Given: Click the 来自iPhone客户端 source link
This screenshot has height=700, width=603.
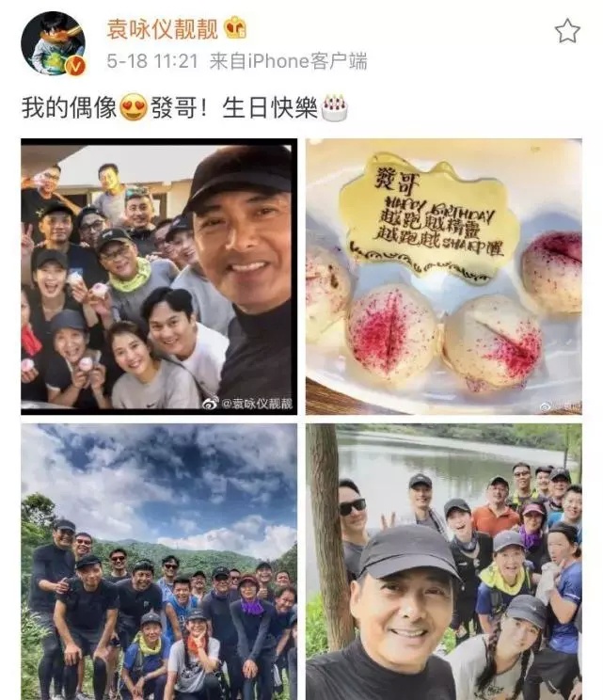Looking at the screenshot, I should coord(289,61).
